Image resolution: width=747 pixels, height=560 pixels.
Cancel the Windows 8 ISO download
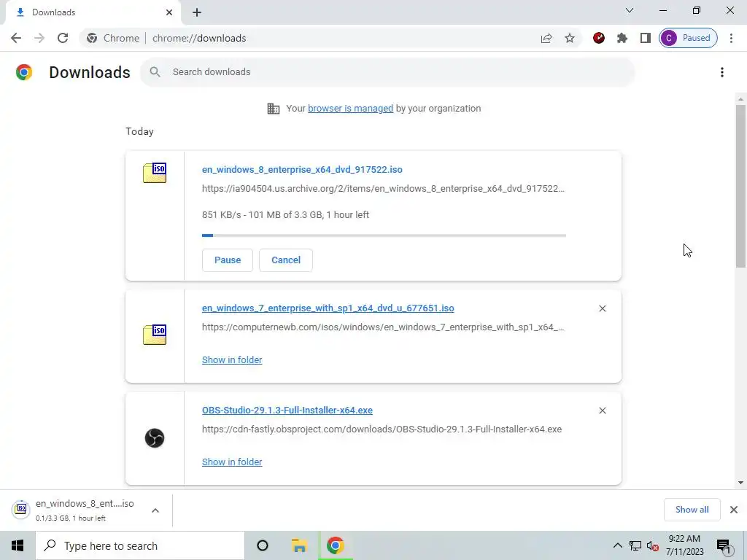tap(286, 260)
